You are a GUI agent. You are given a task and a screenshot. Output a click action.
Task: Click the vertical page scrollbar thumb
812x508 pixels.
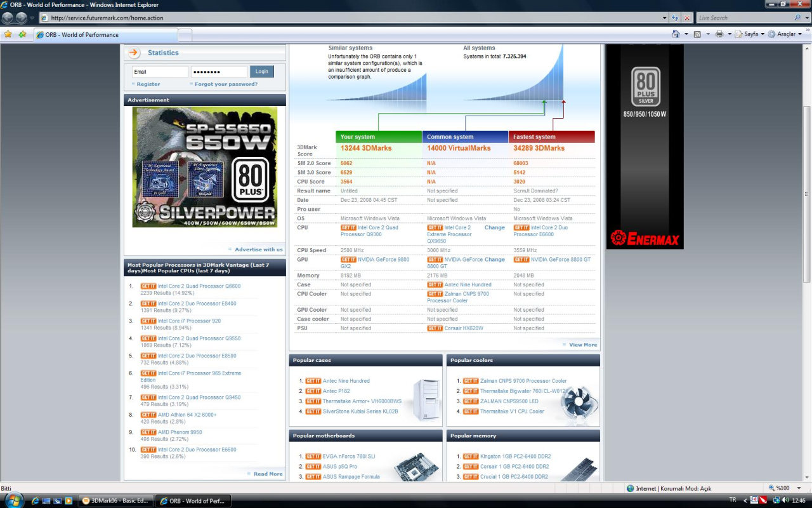807,194
